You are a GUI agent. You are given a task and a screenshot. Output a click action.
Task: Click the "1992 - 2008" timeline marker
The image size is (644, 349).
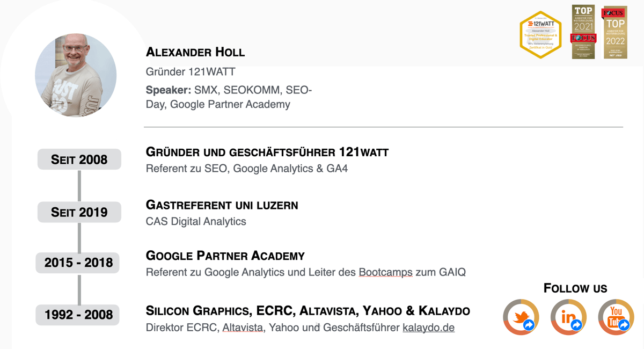[78, 315]
